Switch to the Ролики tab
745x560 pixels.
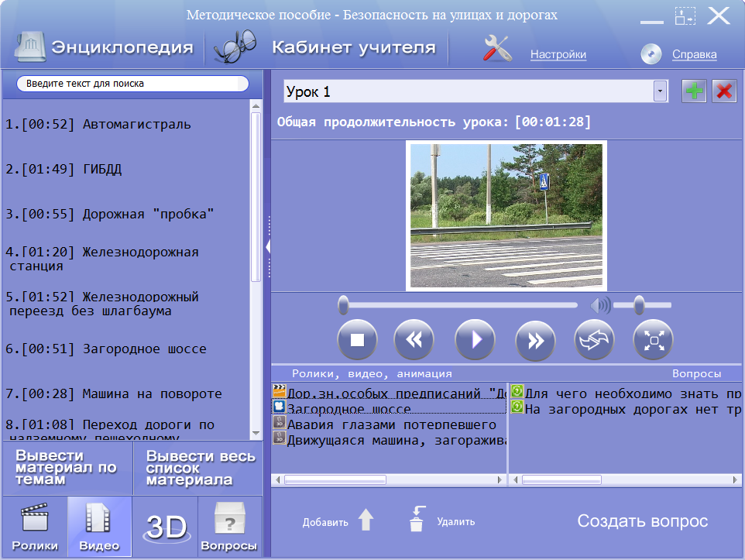tap(34, 527)
